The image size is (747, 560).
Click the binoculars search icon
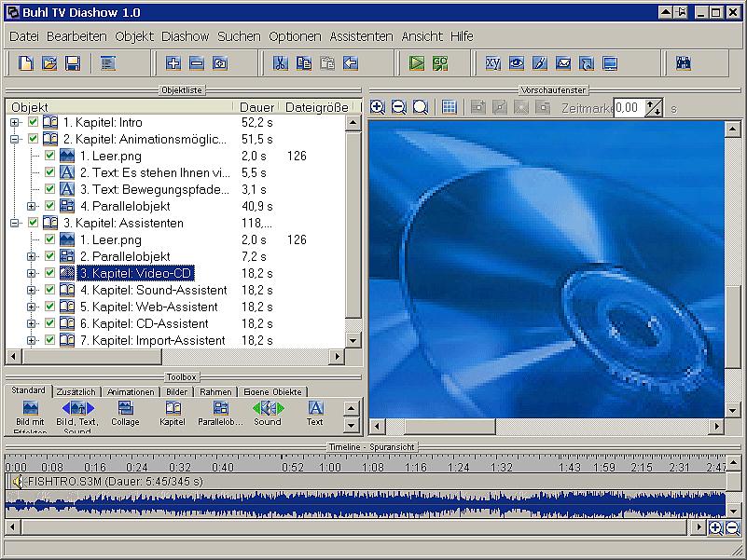pos(683,63)
